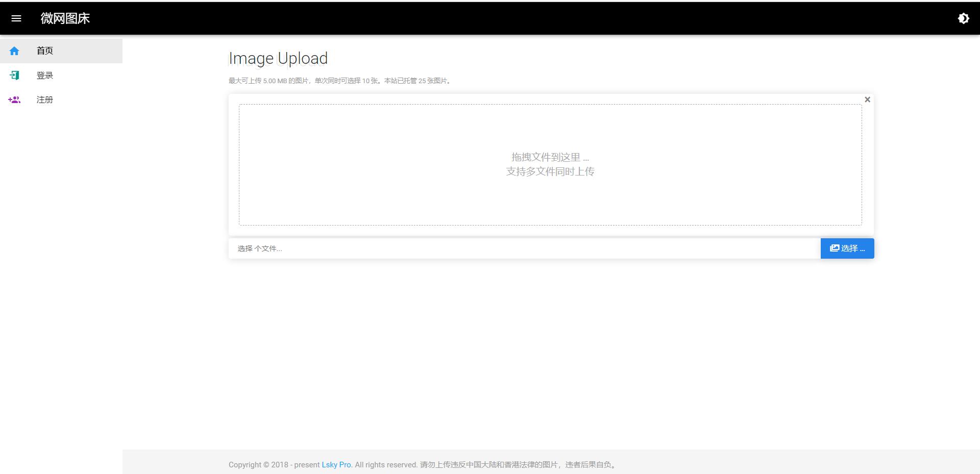The image size is (980, 474).
Task: Open the 注册 menu item
Action: click(61, 100)
